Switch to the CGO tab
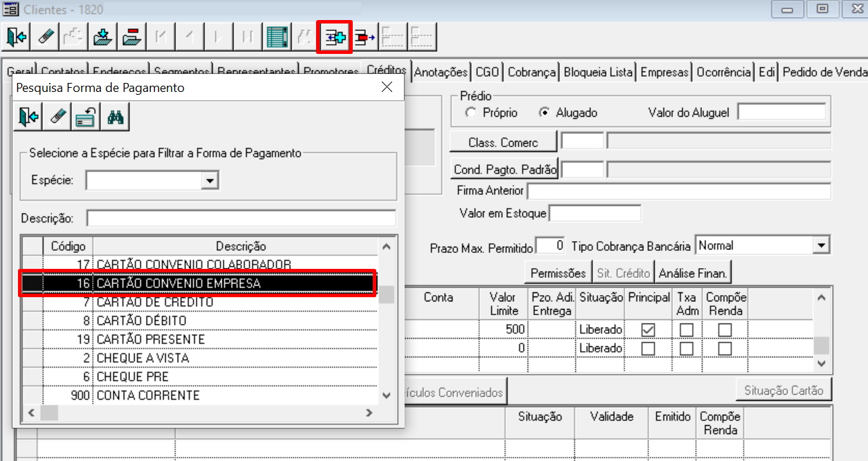The height and width of the screenshot is (461, 868). (487, 72)
